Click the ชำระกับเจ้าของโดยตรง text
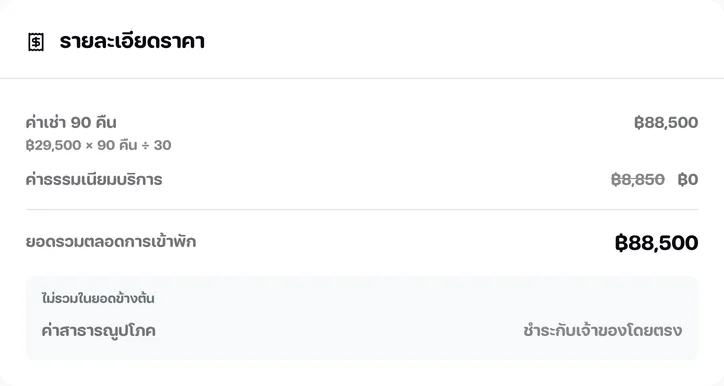724x386 pixels. click(x=603, y=331)
